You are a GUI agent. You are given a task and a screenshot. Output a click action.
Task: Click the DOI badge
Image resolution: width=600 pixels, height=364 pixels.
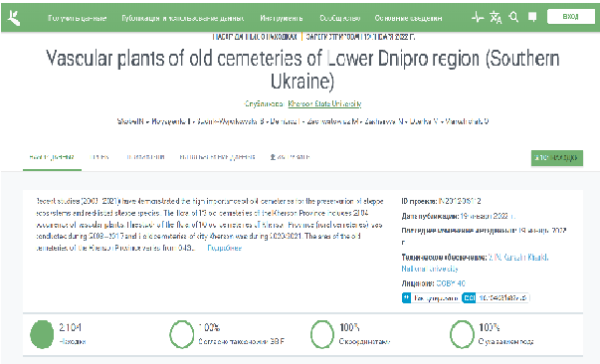pos(496,297)
